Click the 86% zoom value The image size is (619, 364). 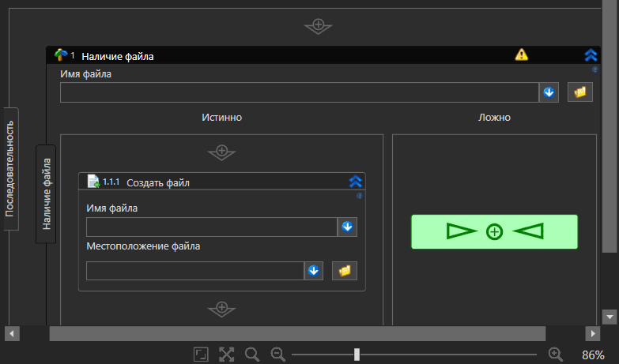point(593,355)
